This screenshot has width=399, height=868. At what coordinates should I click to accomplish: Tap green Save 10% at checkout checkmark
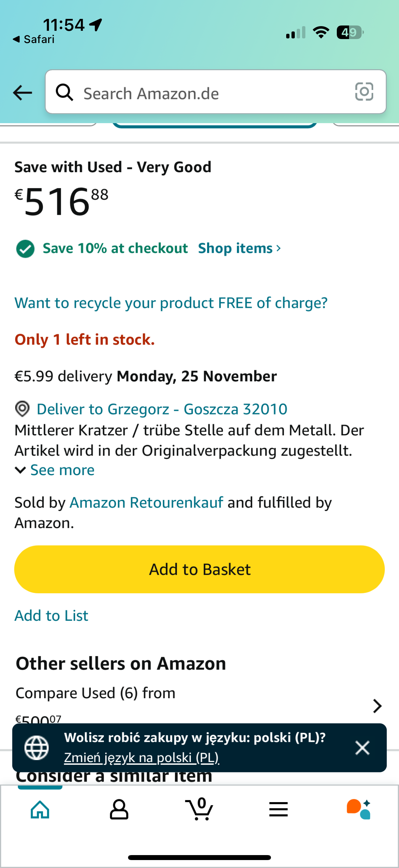pos(25,249)
